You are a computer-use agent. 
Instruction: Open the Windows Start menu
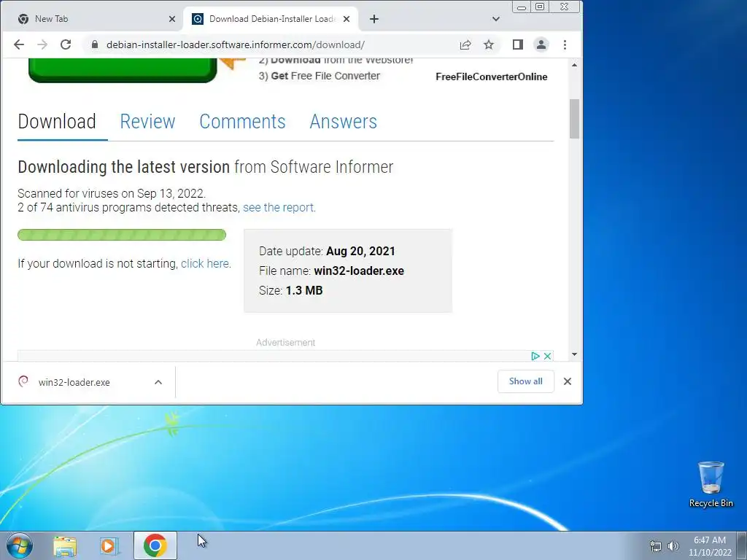pyautogui.click(x=19, y=545)
